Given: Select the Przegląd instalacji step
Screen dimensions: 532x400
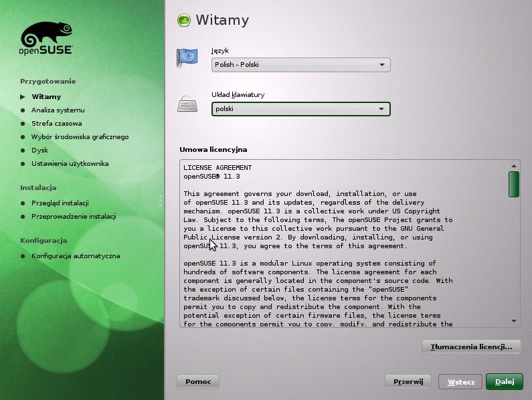Looking at the screenshot, I should coord(60,203).
